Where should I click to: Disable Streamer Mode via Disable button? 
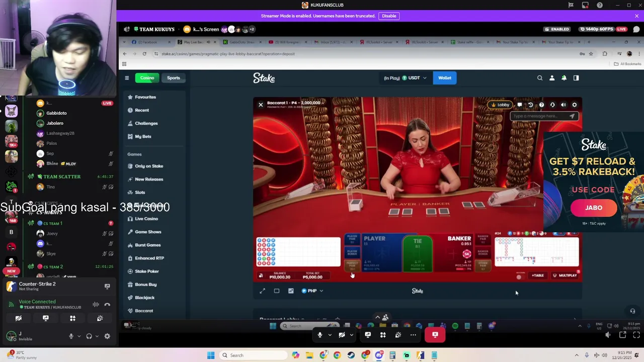pyautogui.click(x=389, y=16)
